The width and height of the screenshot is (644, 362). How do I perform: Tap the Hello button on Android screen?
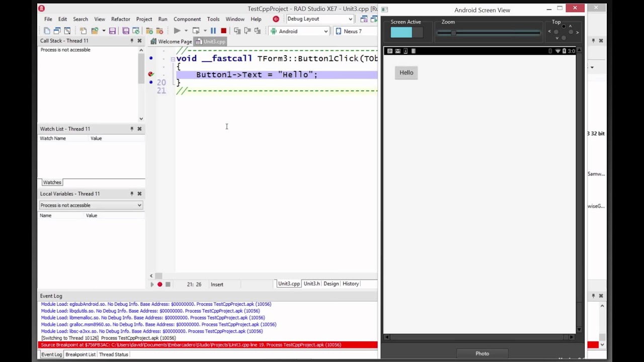(407, 73)
